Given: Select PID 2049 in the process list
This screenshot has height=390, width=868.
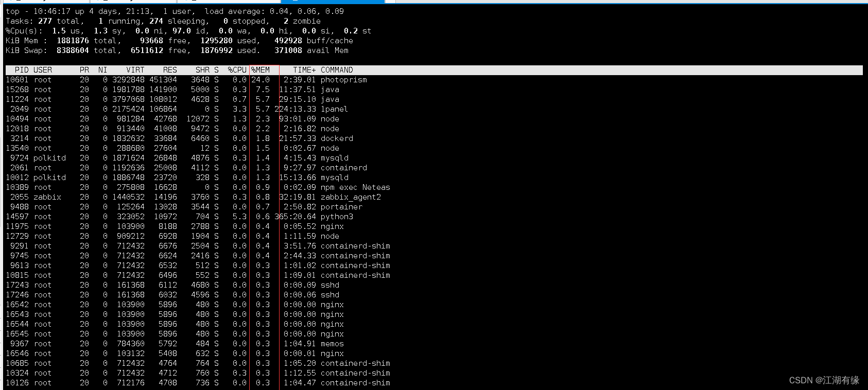Looking at the screenshot, I should (x=20, y=109).
